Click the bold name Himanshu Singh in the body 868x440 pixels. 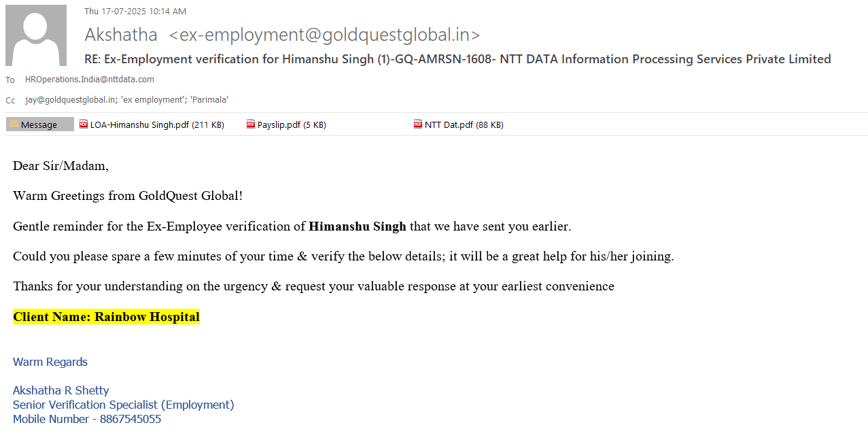click(357, 226)
